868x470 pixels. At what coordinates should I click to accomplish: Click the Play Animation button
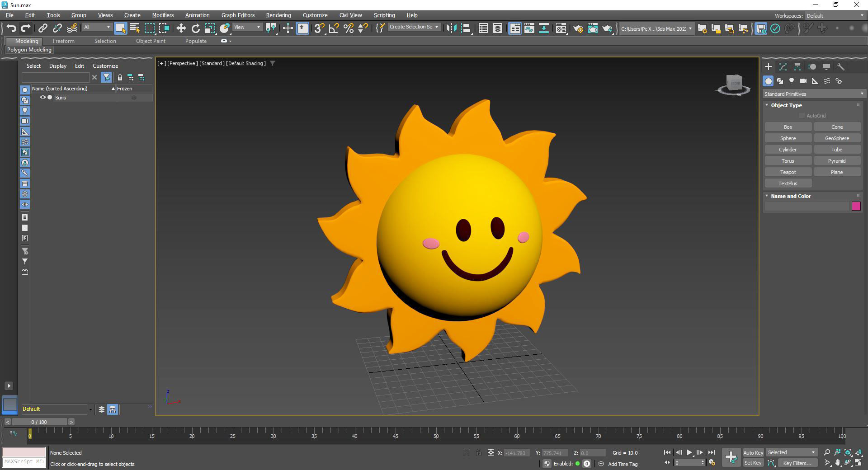689,453
